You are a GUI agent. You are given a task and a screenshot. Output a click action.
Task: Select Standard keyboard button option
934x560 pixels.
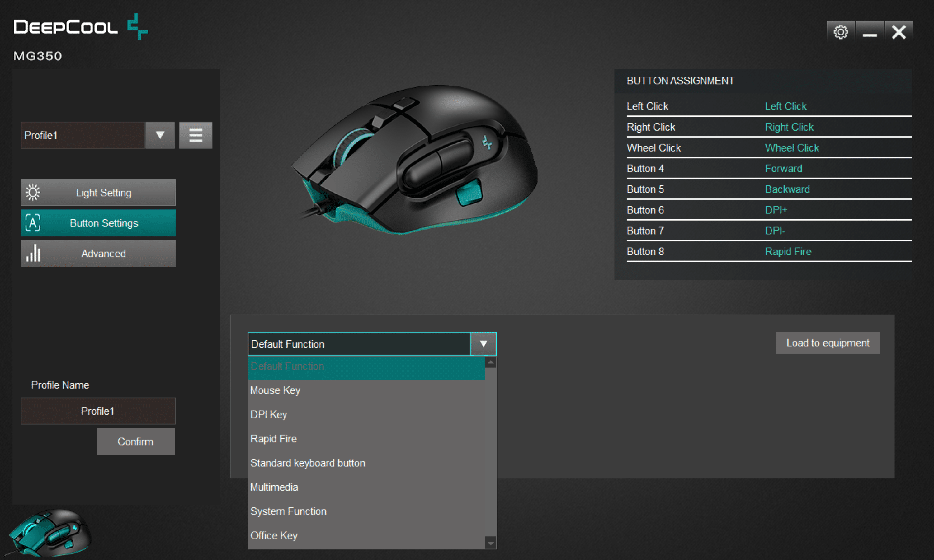coord(308,463)
